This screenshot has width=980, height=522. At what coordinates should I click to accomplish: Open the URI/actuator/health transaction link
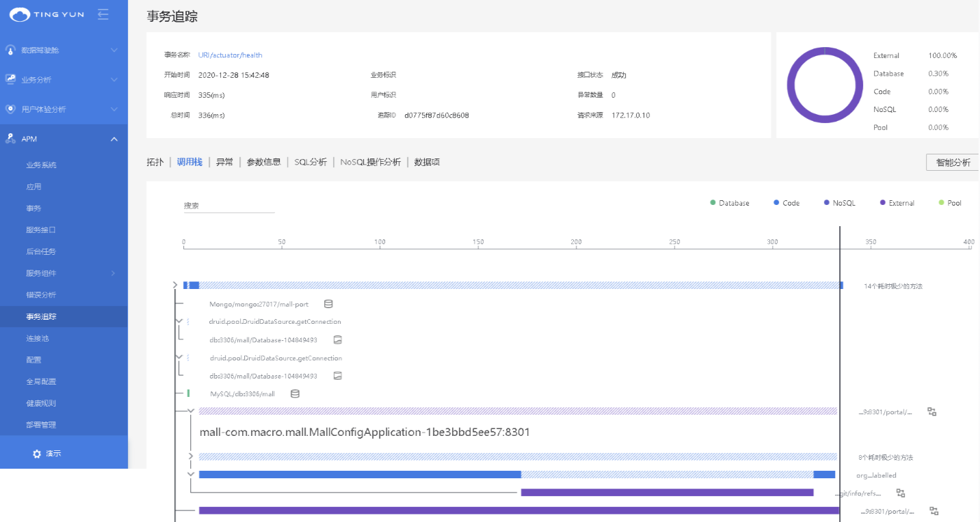click(x=230, y=55)
